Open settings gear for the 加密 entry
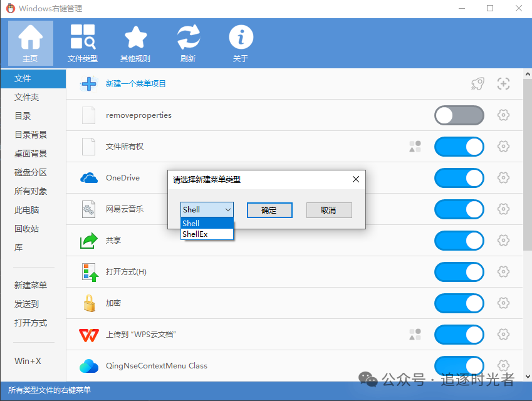Screen dimensions: 532x401 point(503,303)
